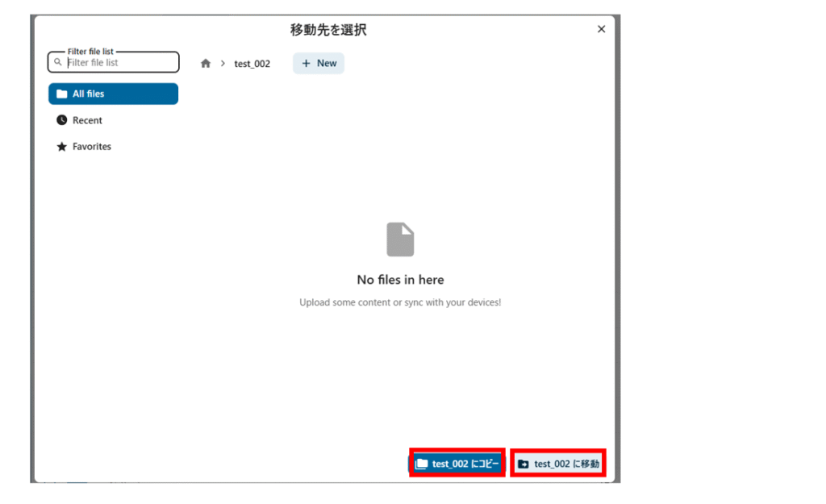Screen dimensions: 826x504
Task: Open the test_002 breadcrumb folder
Action: (x=252, y=64)
